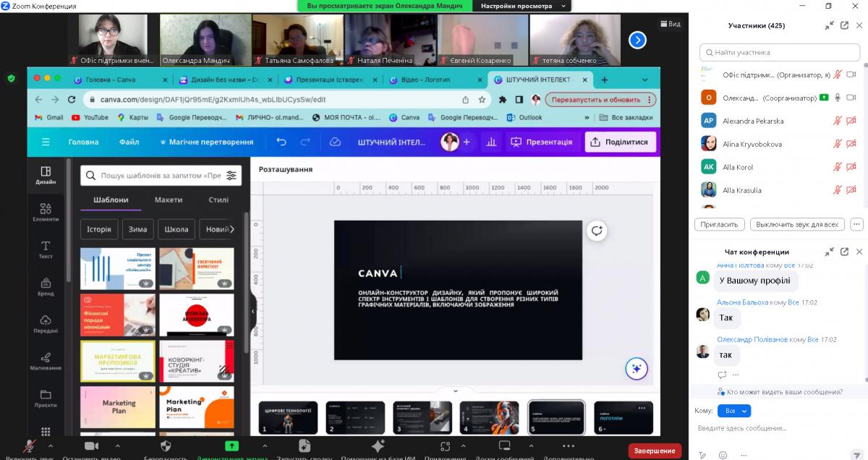The image size is (868, 460).
Task: Click the Zoom Security shield icon
Action: [166, 446]
